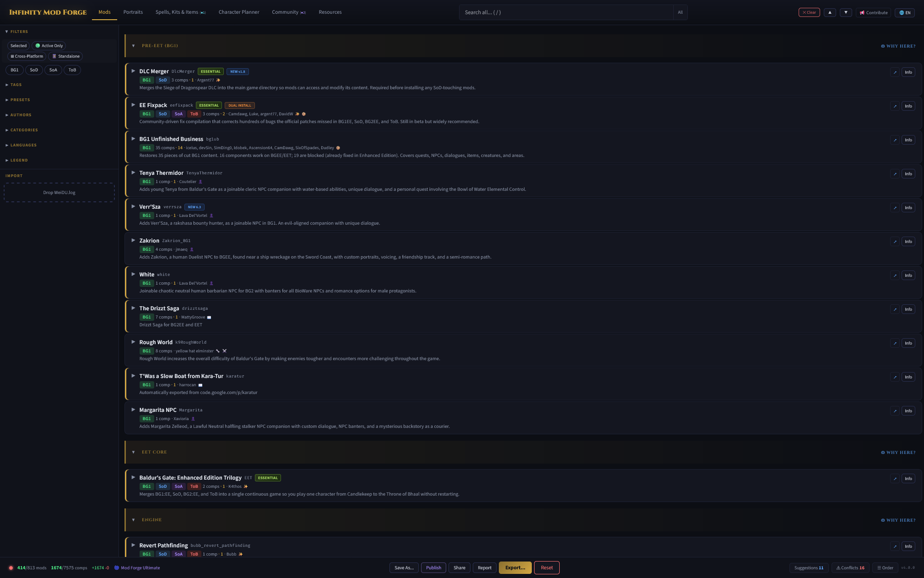Click the author icon beside Xavioria
This screenshot has height=578, width=924.
[193, 419]
